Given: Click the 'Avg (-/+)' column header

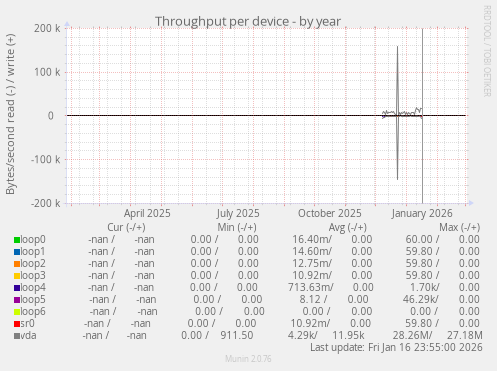Looking at the screenshot, I should [348, 227].
